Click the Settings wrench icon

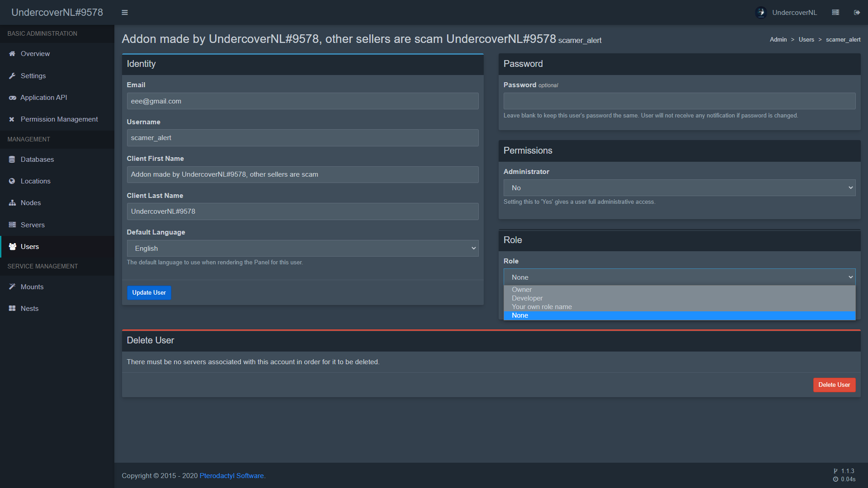coord(12,76)
